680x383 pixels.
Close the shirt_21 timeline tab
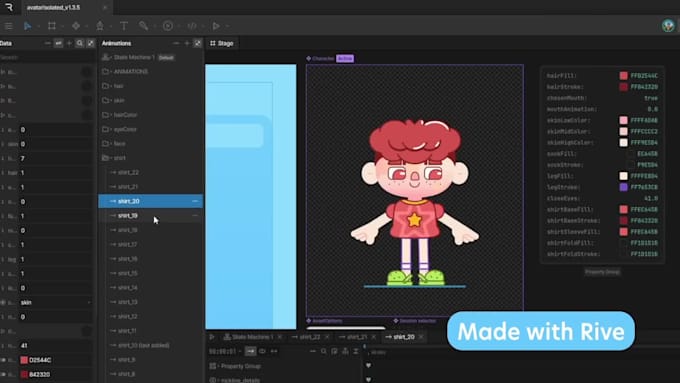click(374, 337)
